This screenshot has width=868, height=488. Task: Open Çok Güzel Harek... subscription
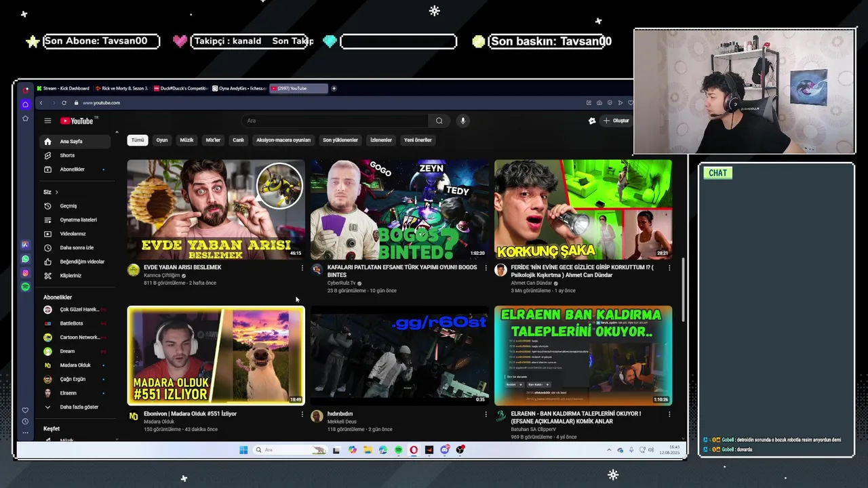tap(75, 310)
